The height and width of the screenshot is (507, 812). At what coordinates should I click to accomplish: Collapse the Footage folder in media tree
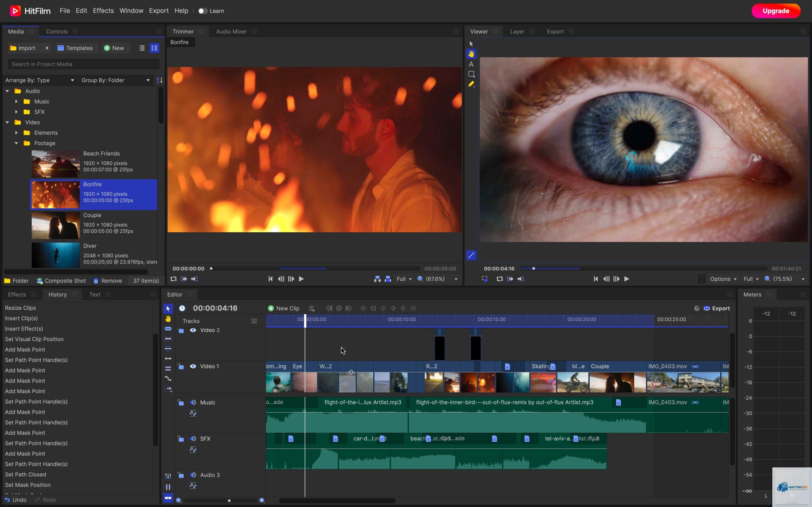pyautogui.click(x=16, y=143)
